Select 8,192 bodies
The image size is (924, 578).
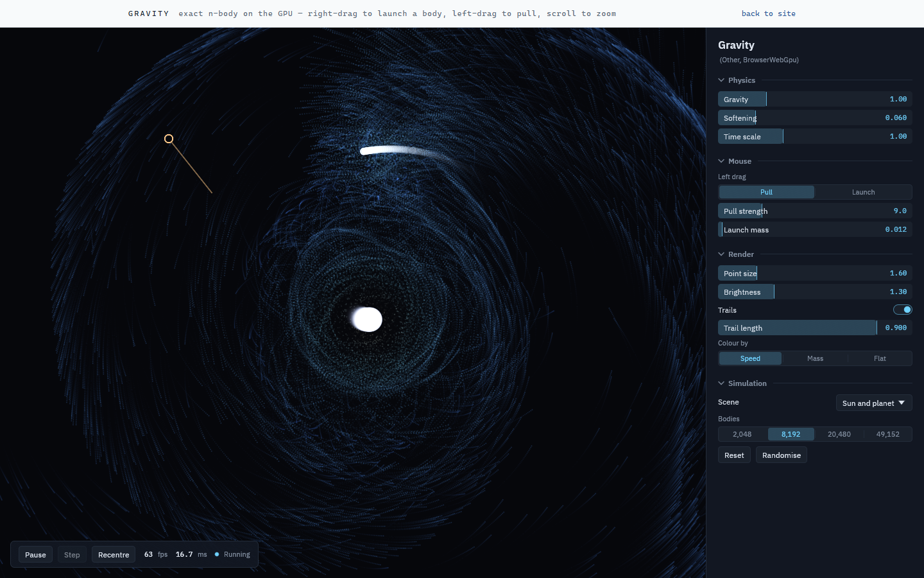[x=791, y=434]
